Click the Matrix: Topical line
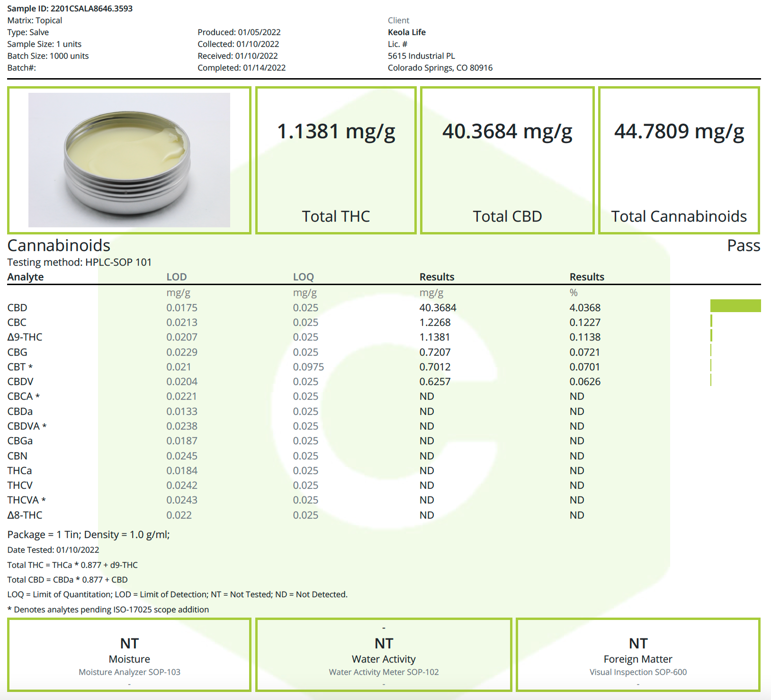The image size is (771, 700). 35,20
